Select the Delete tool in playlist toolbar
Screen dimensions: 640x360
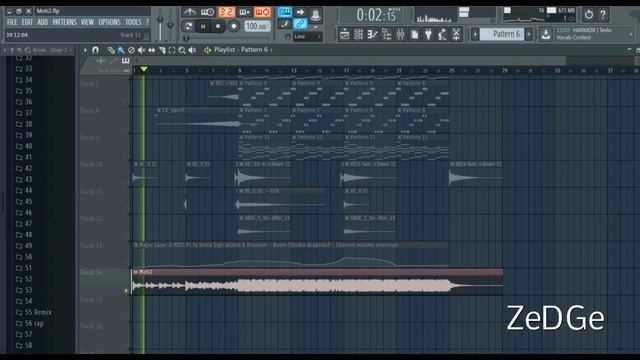tap(131, 50)
